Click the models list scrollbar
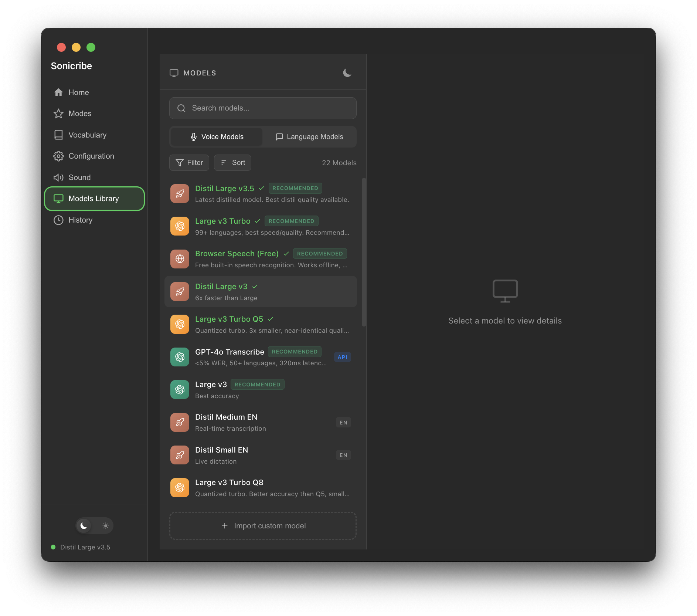The image size is (697, 616). tap(364, 252)
